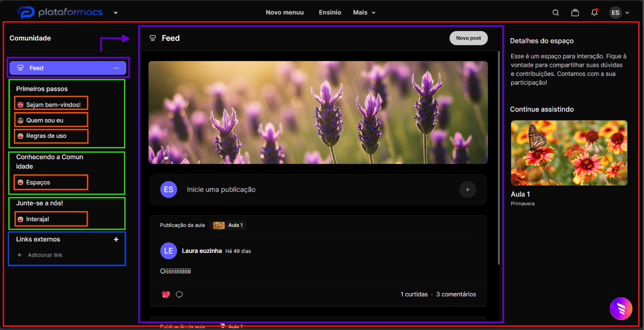Open the ES user profile dropdown
The height and width of the screenshot is (330, 644).
pos(620,13)
